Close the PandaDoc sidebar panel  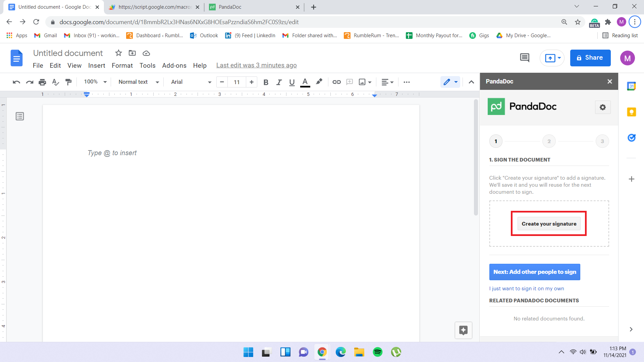pos(610,81)
